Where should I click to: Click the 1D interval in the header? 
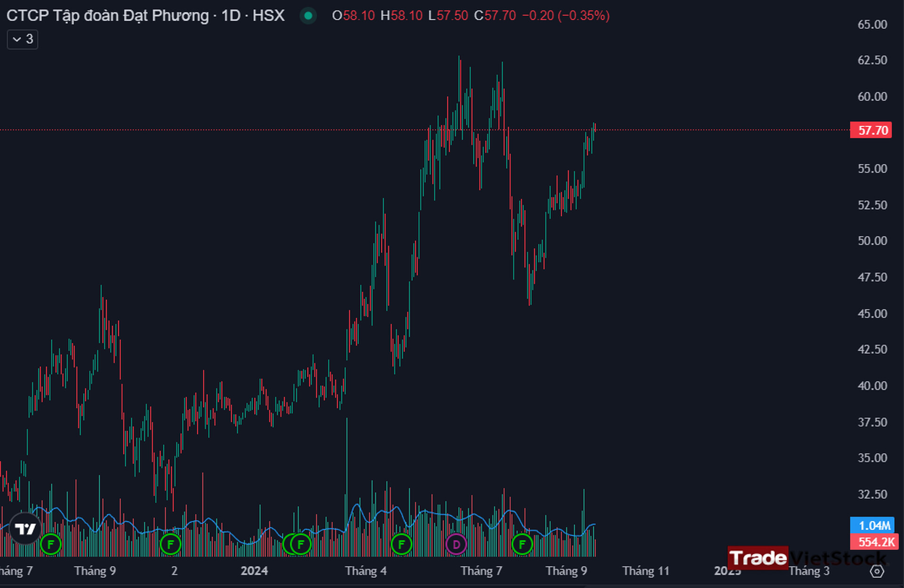(231, 16)
